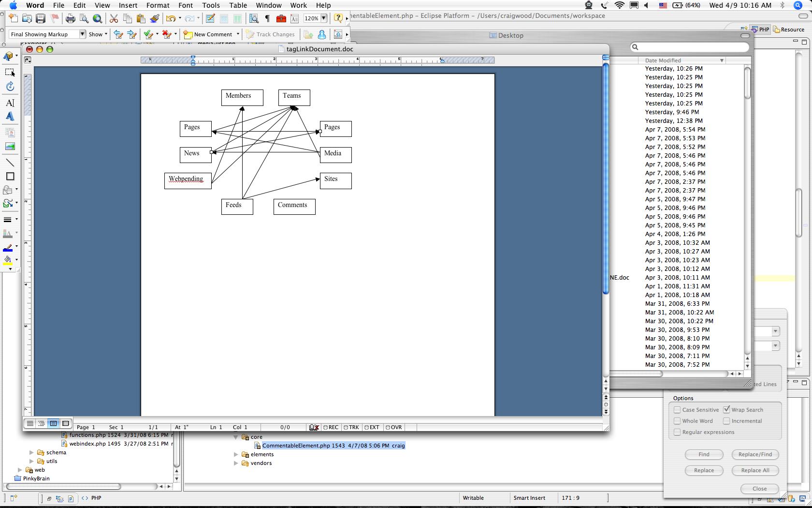
Task: Click the Format Painter brush icon
Action: (x=155, y=19)
